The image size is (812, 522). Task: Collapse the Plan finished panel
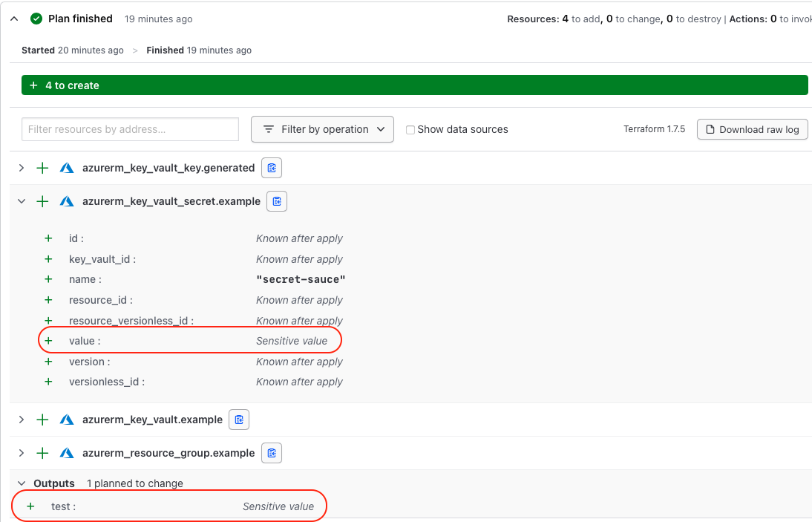(x=14, y=19)
